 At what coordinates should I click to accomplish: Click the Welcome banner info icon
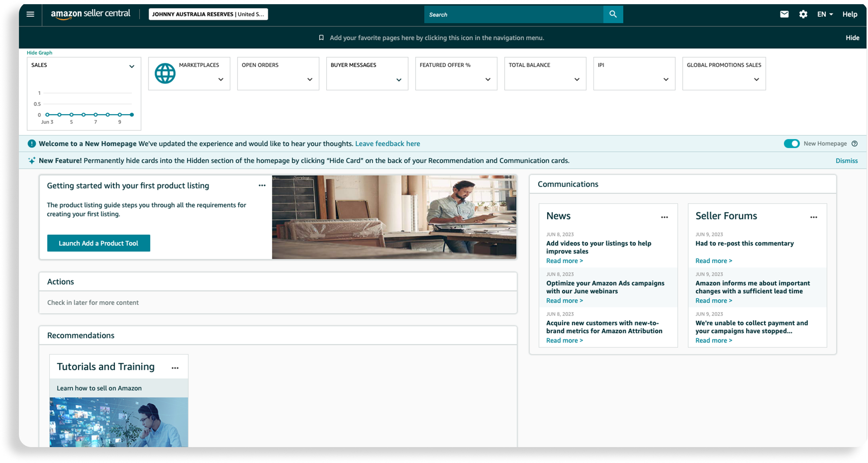pos(32,143)
